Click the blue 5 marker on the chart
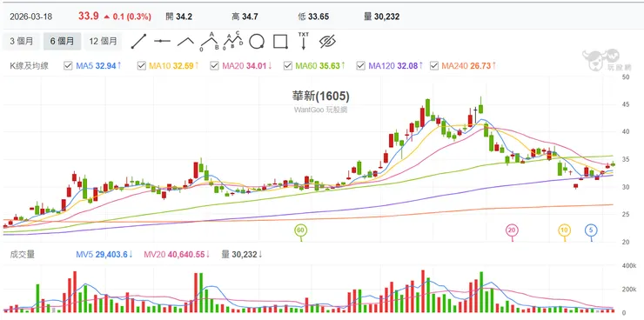Viewport: 644px width, 320px height. click(x=591, y=230)
